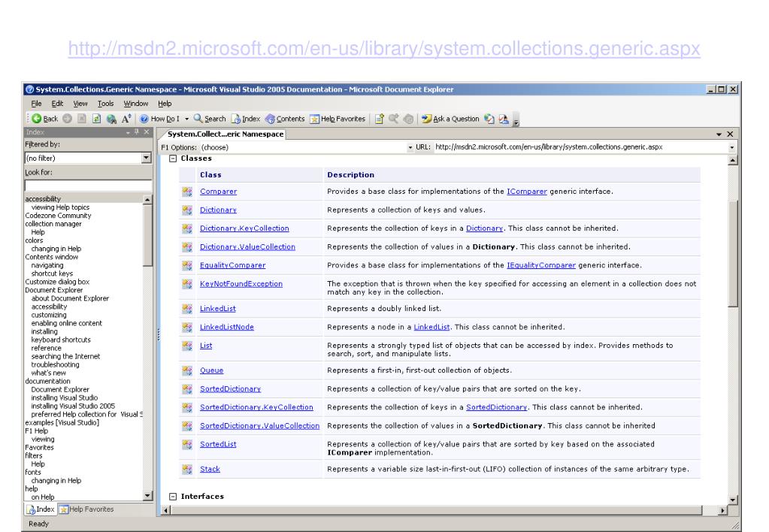Open toolbar options overflow arrow
The height and width of the screenshot is (532, 769).
coord(516,120)
